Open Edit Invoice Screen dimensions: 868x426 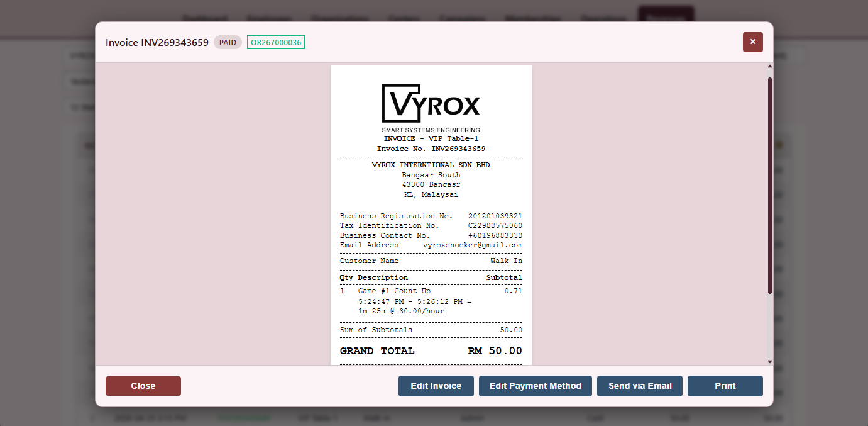tap(436, 386)
